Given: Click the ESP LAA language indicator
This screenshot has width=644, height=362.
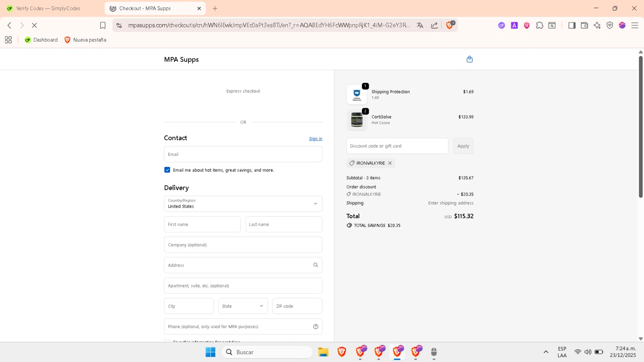Looking at the screenshot, I should (562, 352).
